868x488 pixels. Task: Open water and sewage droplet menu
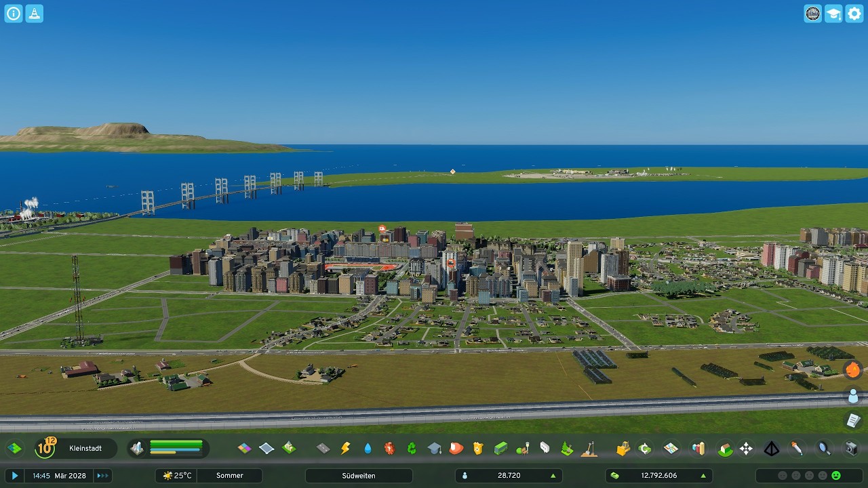coord(368,448)
